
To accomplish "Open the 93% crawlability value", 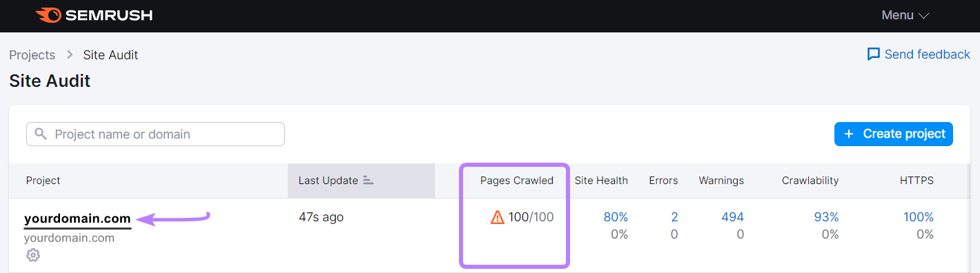I will click(826, 217).
